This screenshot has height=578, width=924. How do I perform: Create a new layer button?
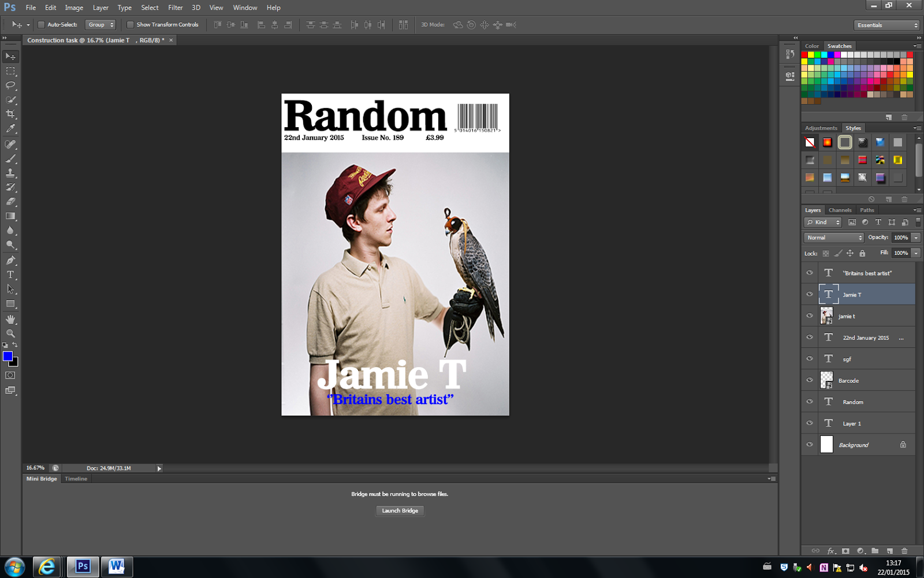pyautogui.click(x=889, y=551)
